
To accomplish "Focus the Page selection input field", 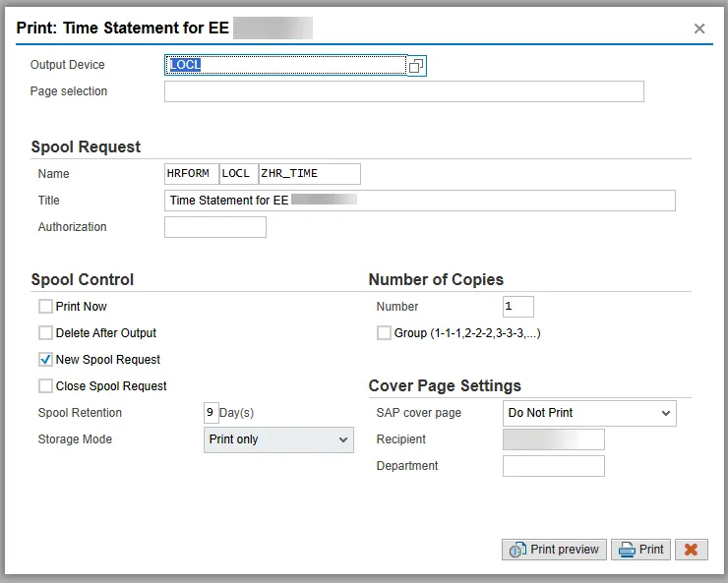I will tap(403, 91).
